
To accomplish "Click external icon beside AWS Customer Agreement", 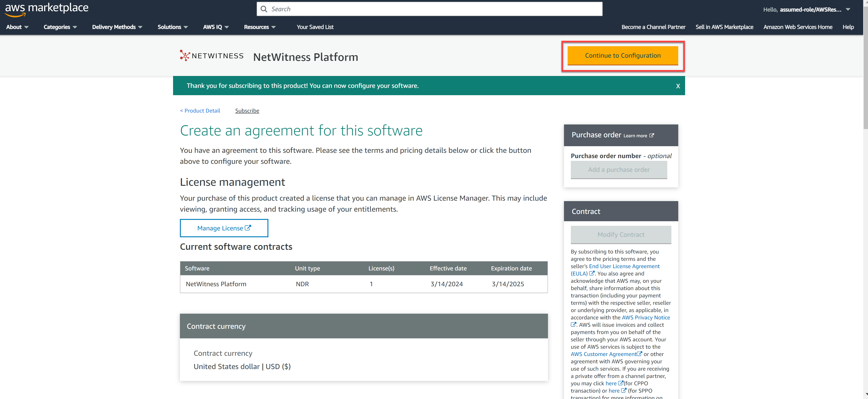I will click(x=640, y=354).
